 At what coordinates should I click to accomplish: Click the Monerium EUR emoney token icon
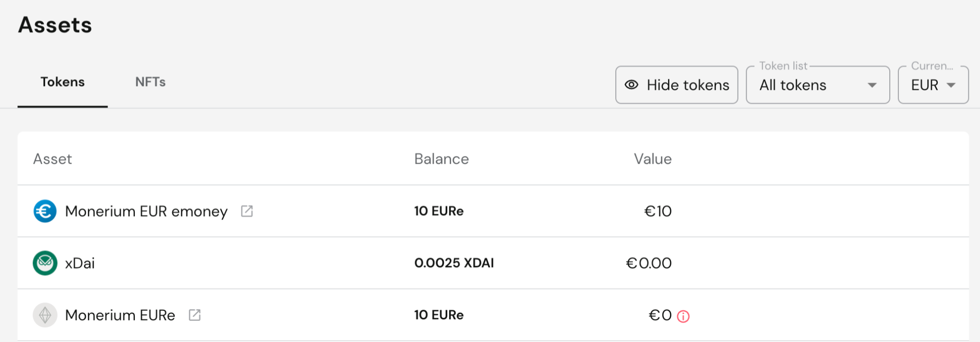tap(46, 211)
